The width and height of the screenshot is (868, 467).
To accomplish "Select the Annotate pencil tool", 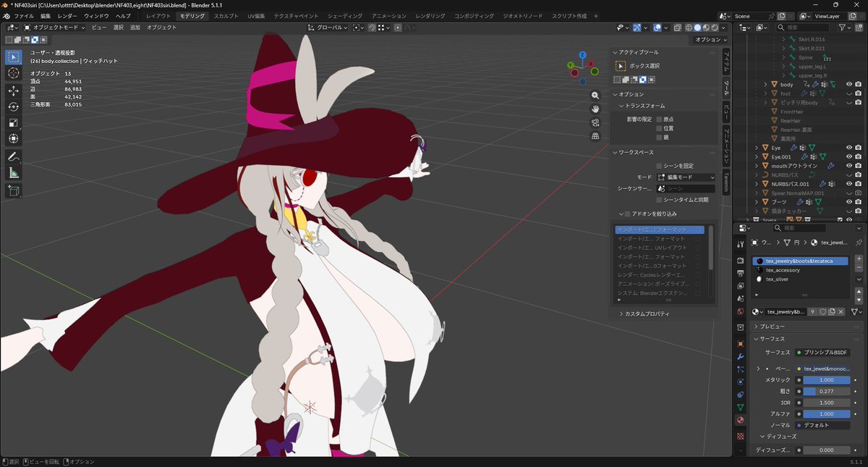I will [14, 157].
